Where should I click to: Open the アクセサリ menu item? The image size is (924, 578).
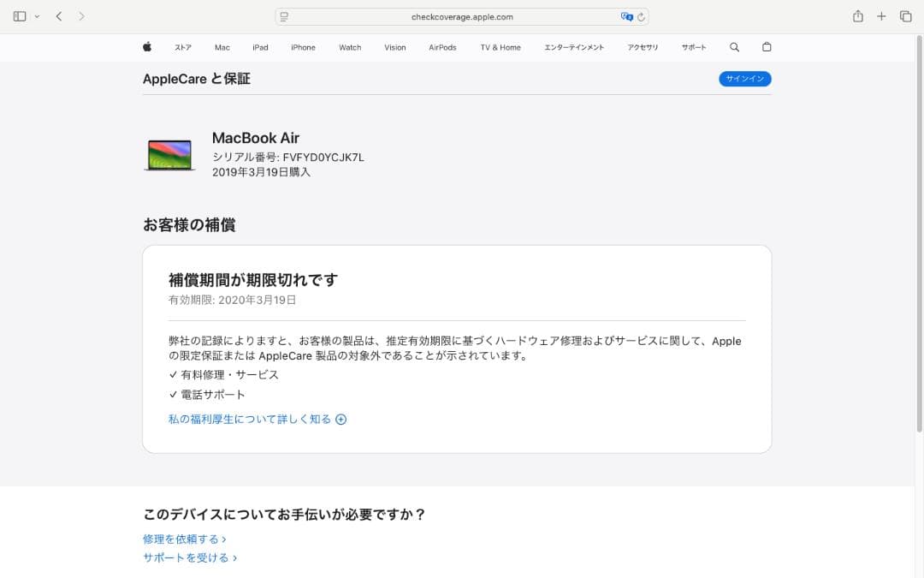[x=643, y=47]
